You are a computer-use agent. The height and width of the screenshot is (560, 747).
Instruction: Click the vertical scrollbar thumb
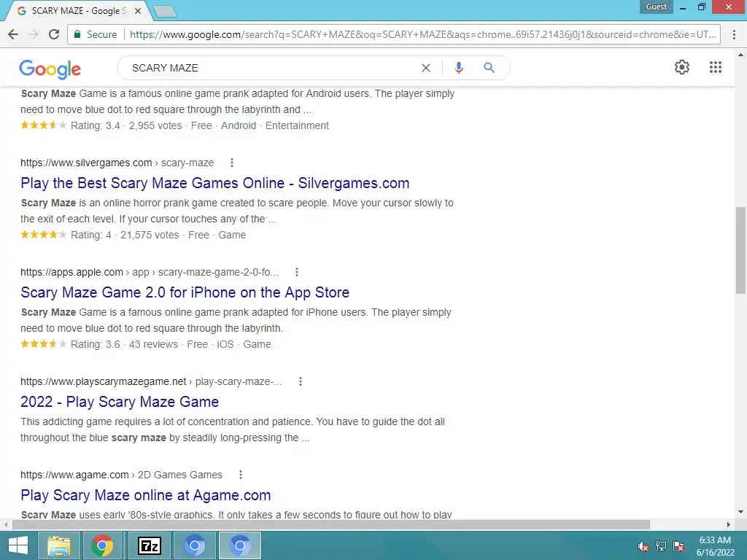tap(741, 251)
